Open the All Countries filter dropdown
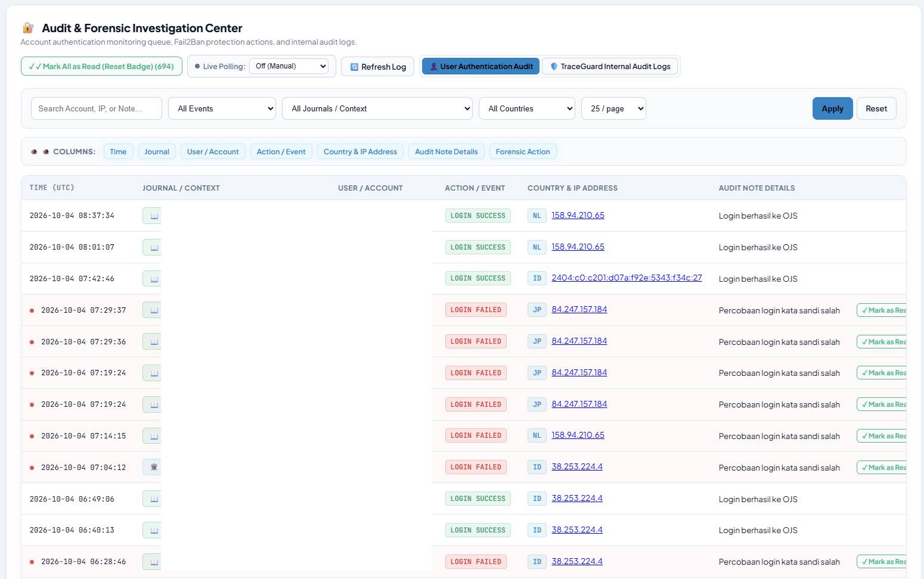This screenshot has width=924, height=579. (x=527, y=108)
